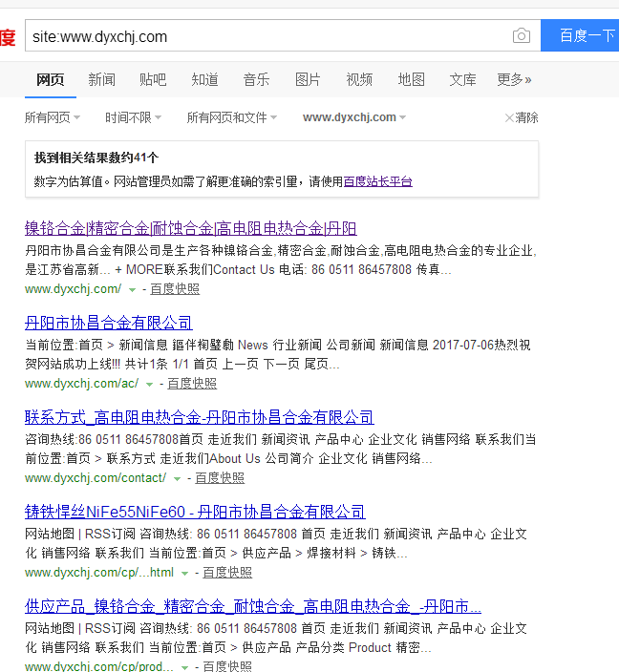Expand arrow beside www.dyxchj.com/contact/ URL
Viewport: 619px width, 672px height.
click(x=177, y=479)
